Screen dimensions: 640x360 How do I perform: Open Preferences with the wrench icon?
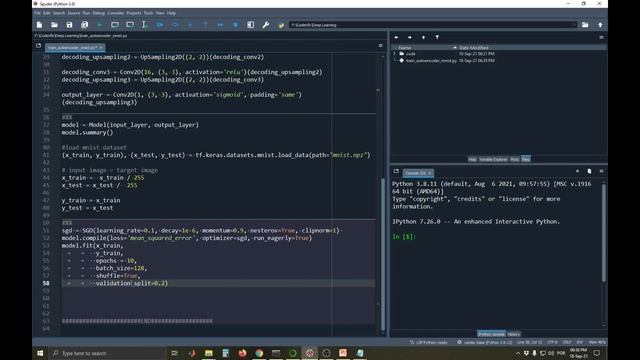tap(266, 25)
